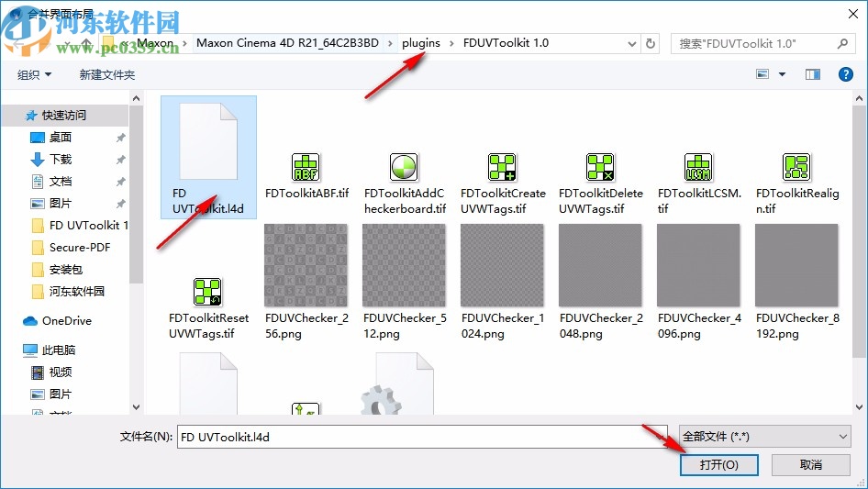This screenshot has width=868, height=489.
Task: Open 文档 in quick access
Action: coord(61,181)
